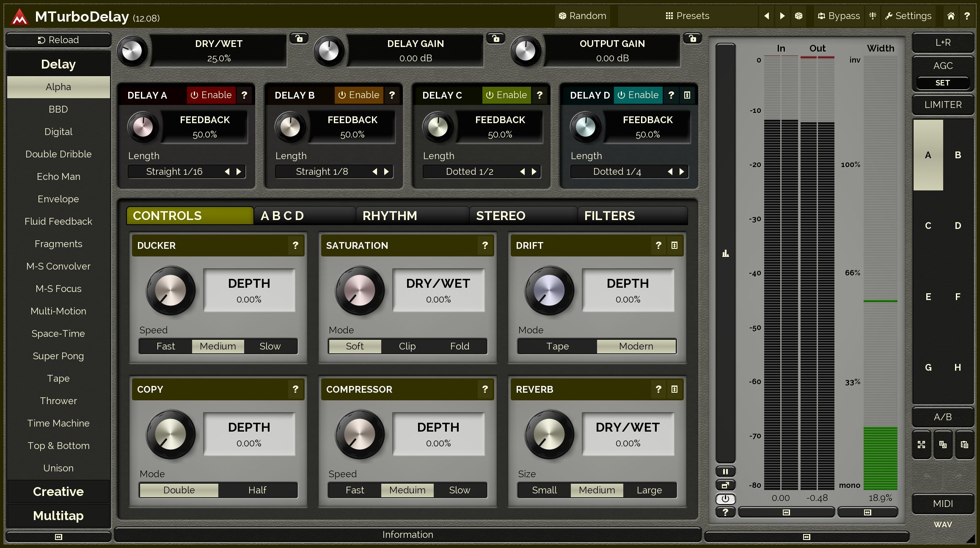Go to next preset arrow
Image resolution: width=980 pixels, height=548 pixels.
782,16
